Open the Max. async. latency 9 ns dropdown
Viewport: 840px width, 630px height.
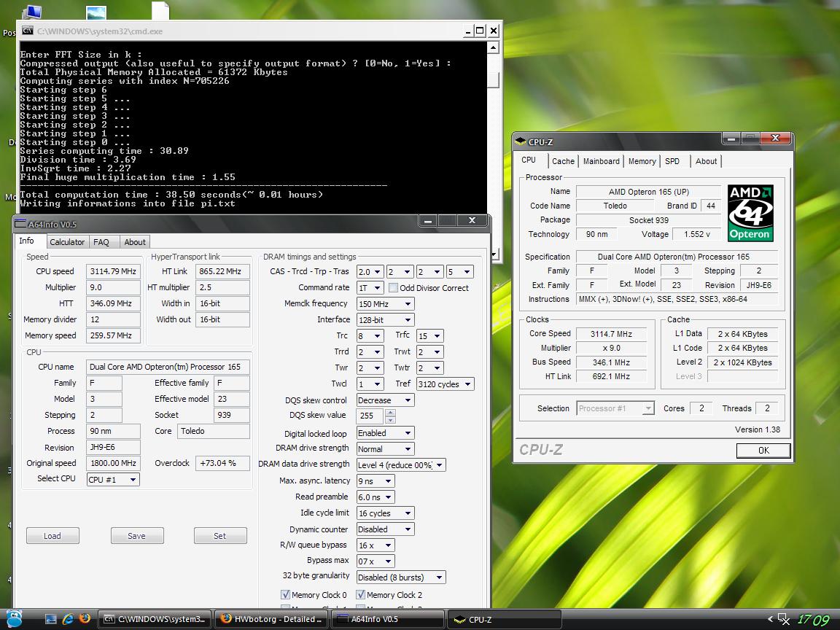click(x=376, y=481)
